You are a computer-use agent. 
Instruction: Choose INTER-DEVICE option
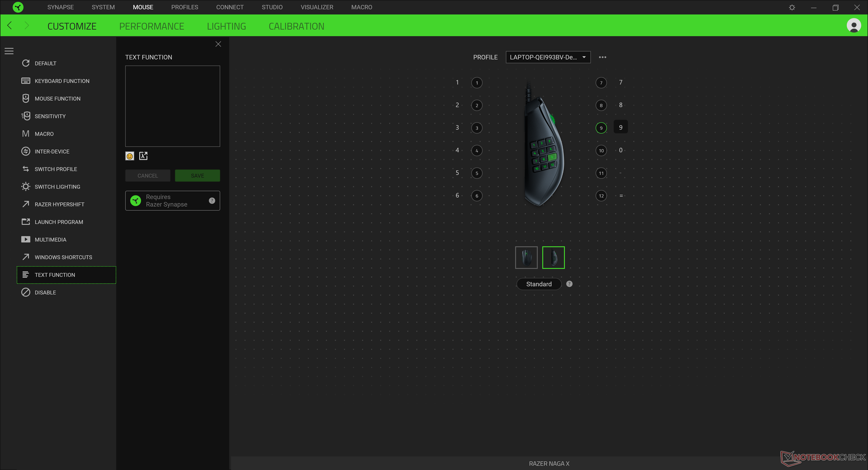tap(66, 151)
